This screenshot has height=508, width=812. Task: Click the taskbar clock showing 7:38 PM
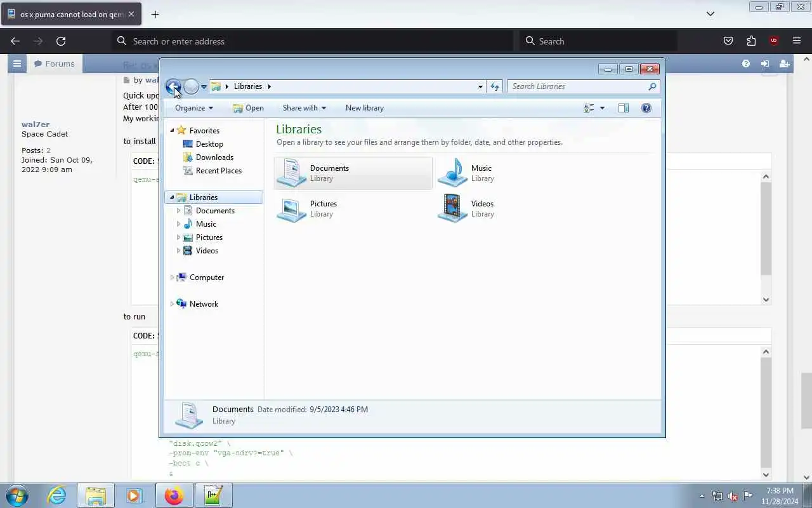tap(780, 496)
